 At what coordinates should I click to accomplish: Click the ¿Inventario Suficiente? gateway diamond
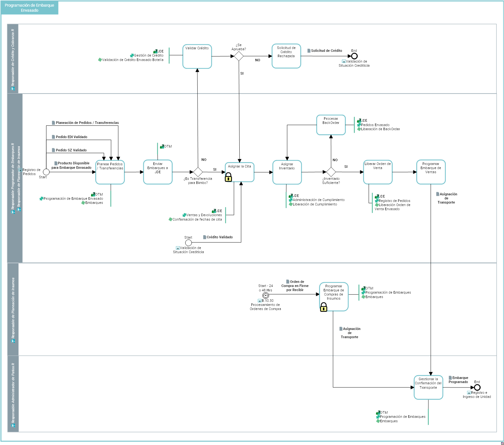(x=331, y=172)
